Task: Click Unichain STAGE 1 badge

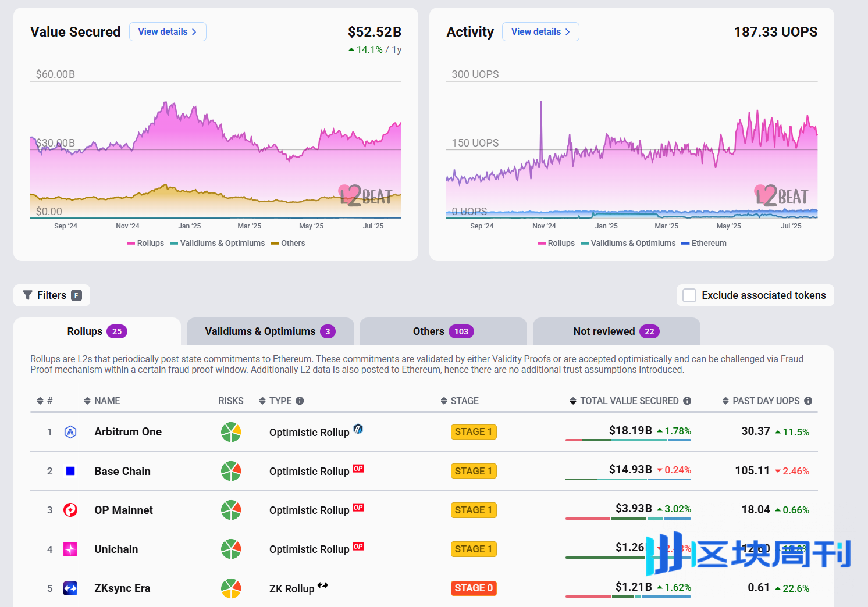Action: [x=474, y=549]
